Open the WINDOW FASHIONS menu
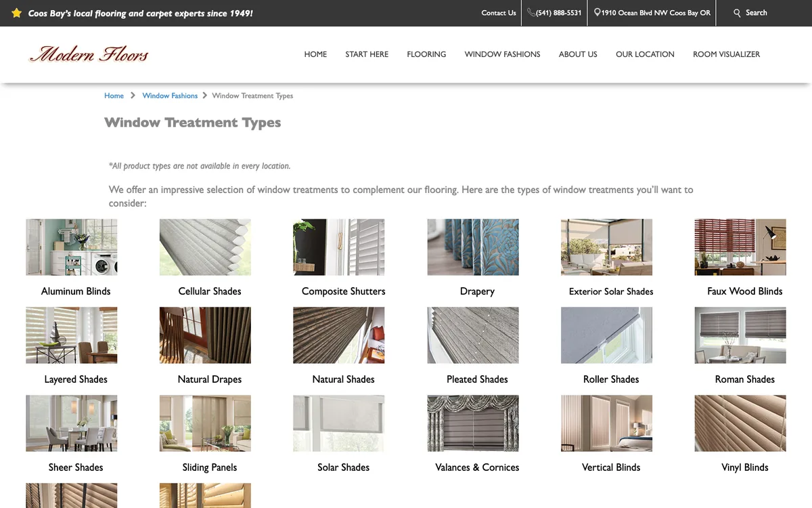812x508 pixels. tap(502, 54)
